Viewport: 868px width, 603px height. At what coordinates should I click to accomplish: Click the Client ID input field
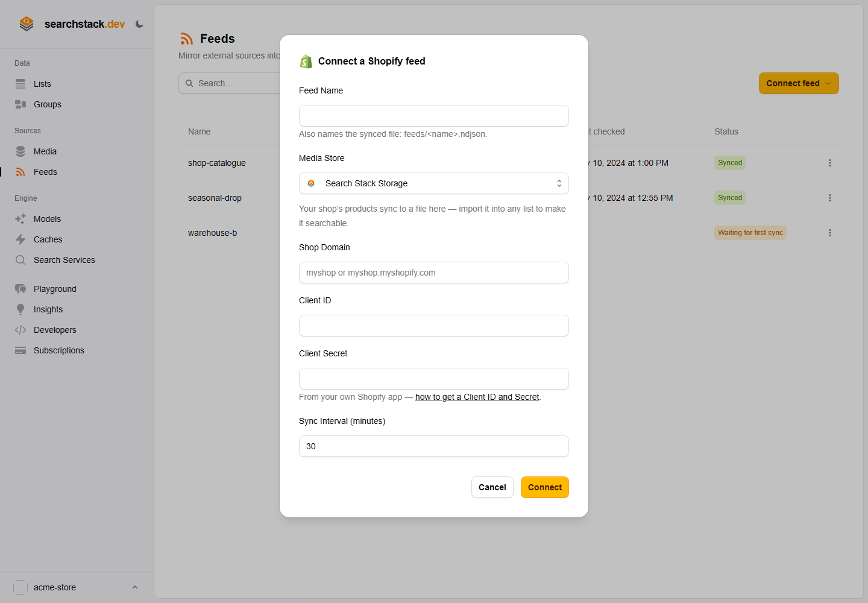(434, 326)
